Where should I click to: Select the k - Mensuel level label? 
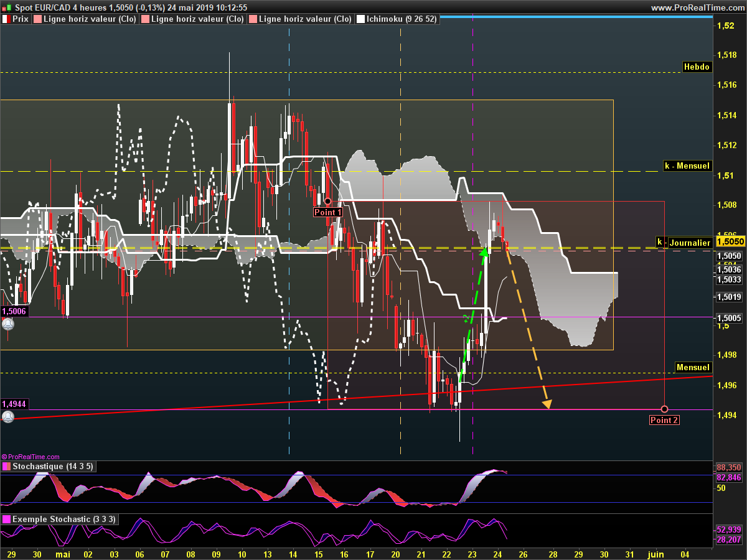tap(687, 166)
